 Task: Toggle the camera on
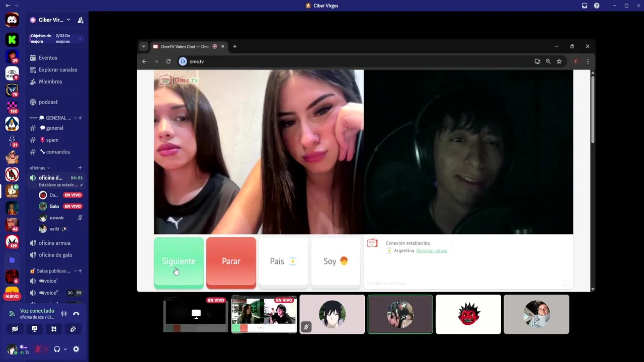pyautogui.click(x=15, y=329)
